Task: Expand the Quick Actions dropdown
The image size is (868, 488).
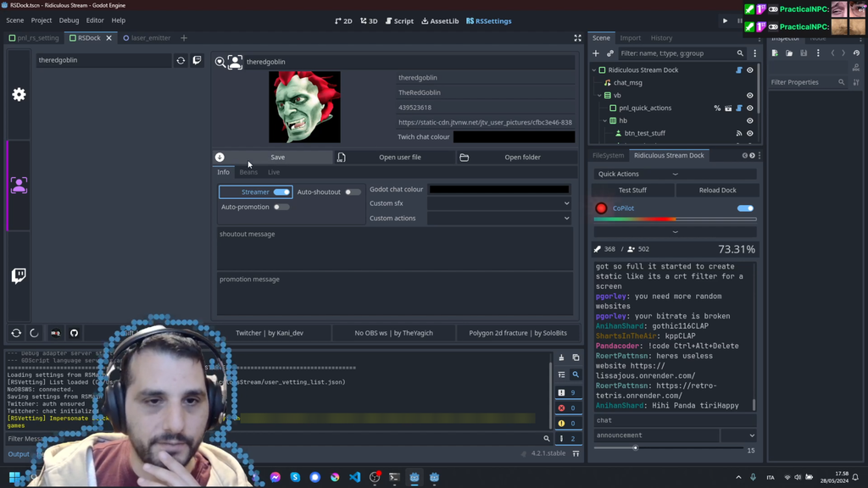Action: 675,174
